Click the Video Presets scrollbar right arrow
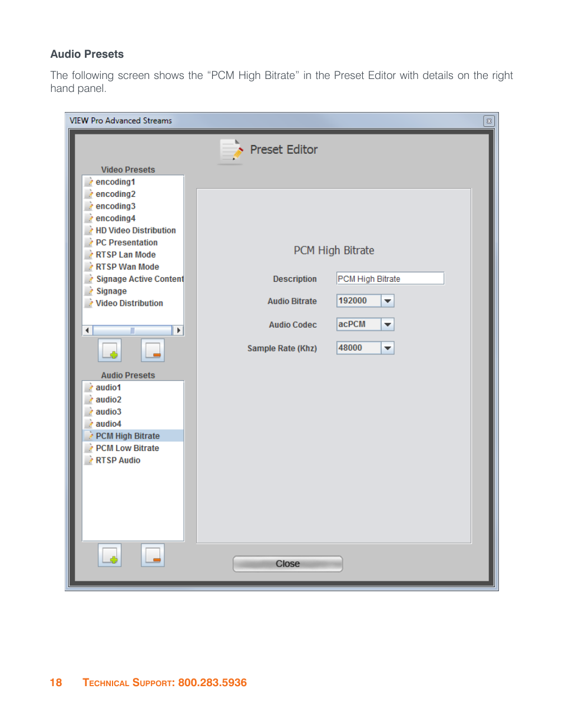The image size is (562, 728). tap(178, 330)
